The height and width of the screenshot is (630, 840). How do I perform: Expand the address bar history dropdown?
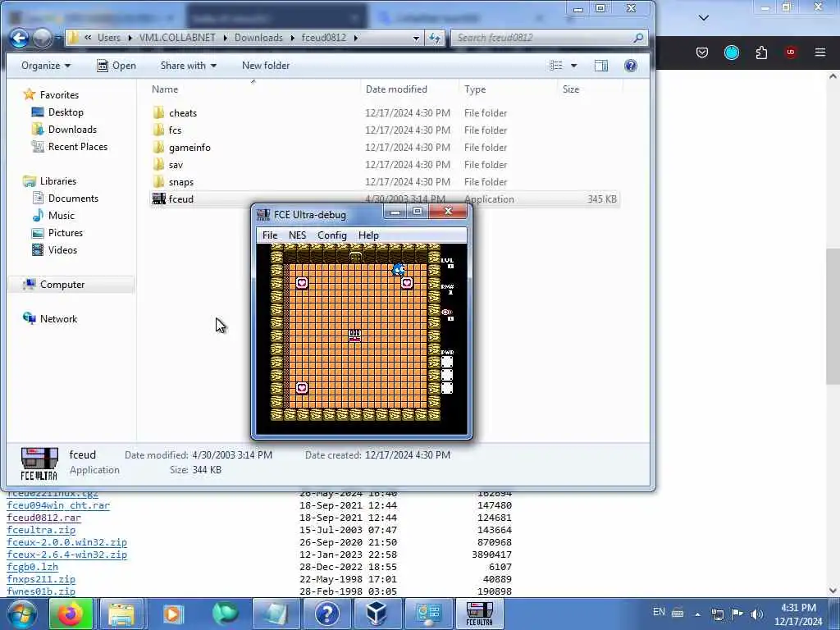pos(416,38)
